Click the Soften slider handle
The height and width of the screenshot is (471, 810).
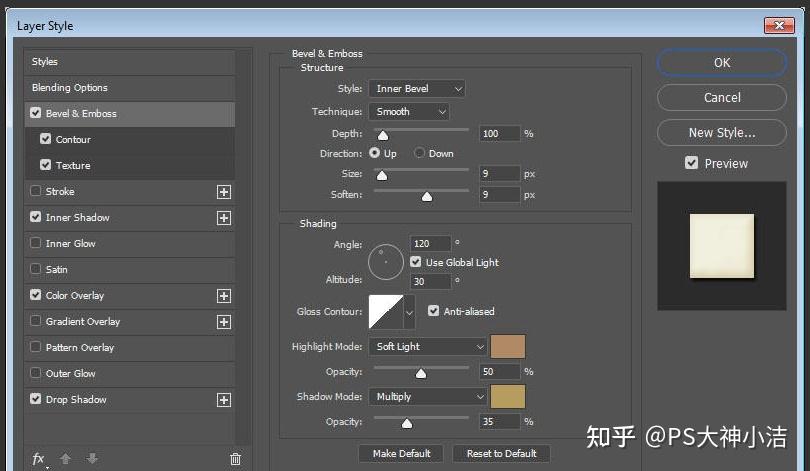[427, 197]
